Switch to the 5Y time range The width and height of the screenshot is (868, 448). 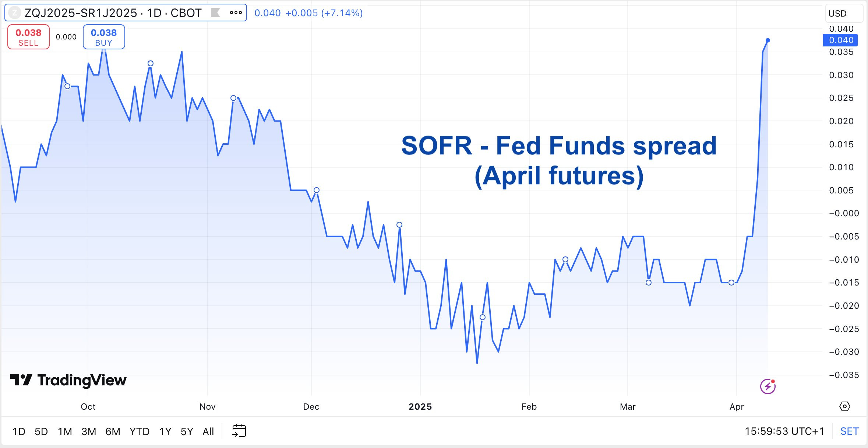[187, 431]
